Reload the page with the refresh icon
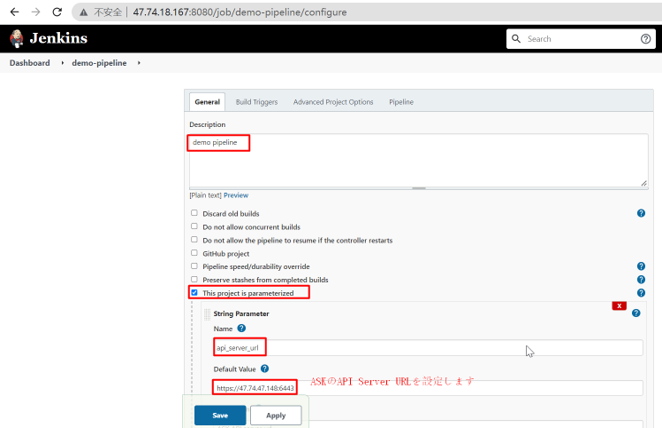 coord(57,12)
